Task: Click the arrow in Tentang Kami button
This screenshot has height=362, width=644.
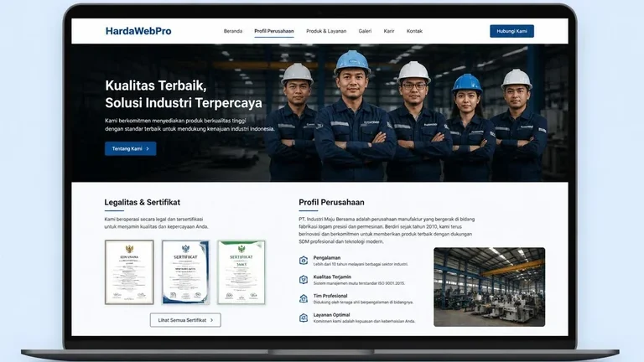Action: pyautogui.click(x=148, y=149)
